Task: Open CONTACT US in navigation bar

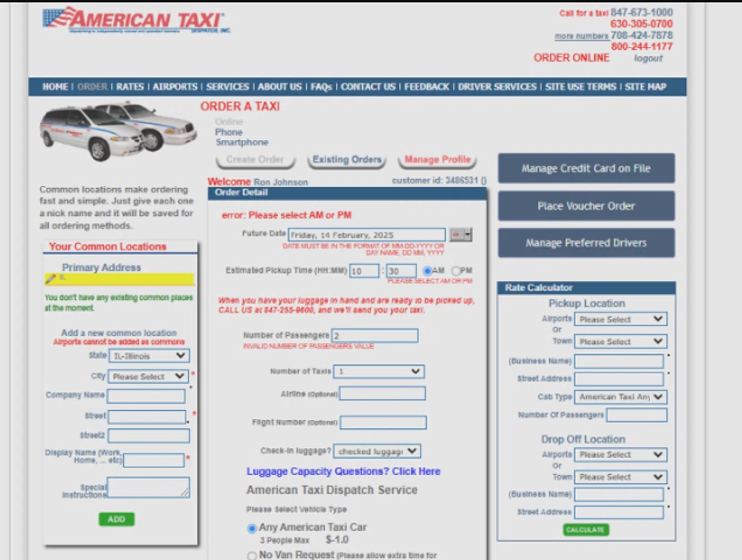Action: click(x=368, y=87)
